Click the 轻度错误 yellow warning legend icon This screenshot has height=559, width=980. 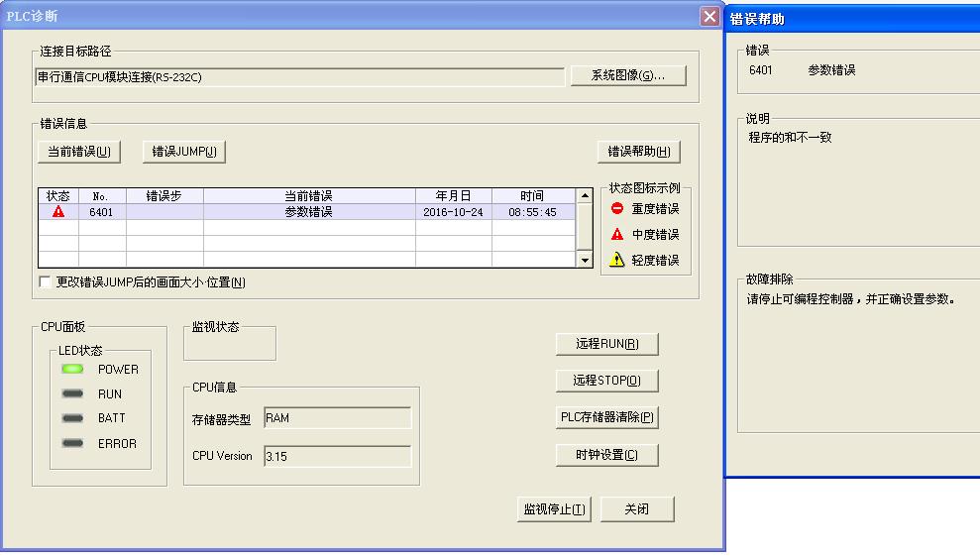[617, 261]
